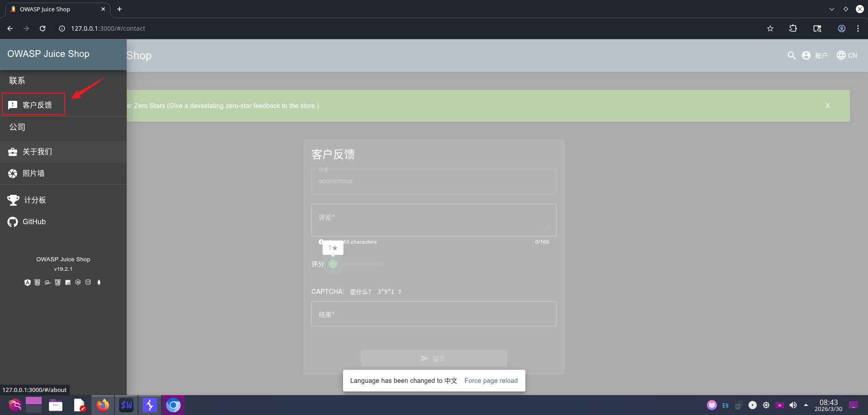868x415 pixels.
Task: Click the EN keyboard layout indicator
Action: [x=725, y=406]
